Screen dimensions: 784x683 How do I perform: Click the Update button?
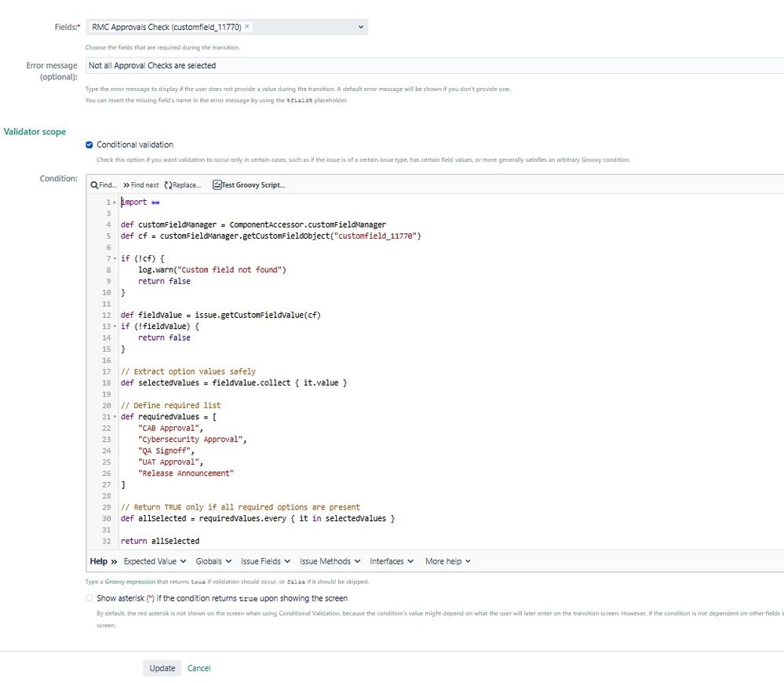point(162,668)
